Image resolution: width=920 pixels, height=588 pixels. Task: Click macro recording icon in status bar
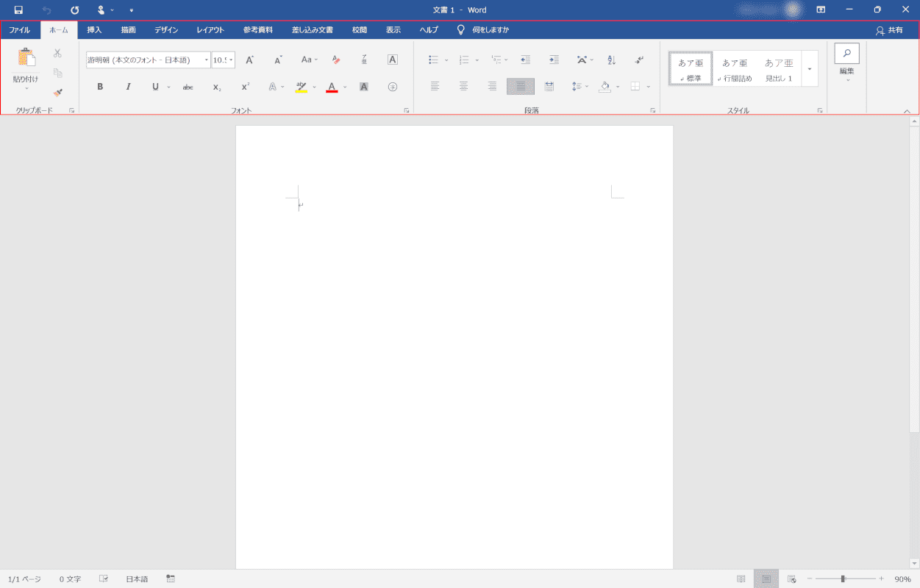click(x=171, y=579)
